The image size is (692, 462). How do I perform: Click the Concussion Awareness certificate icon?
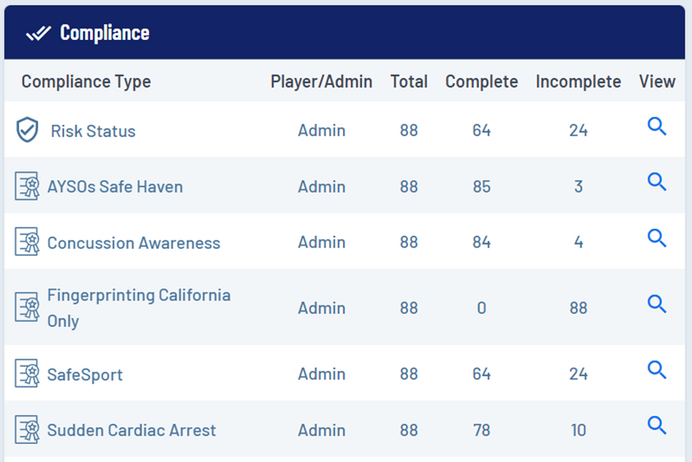tap(27, 242)
